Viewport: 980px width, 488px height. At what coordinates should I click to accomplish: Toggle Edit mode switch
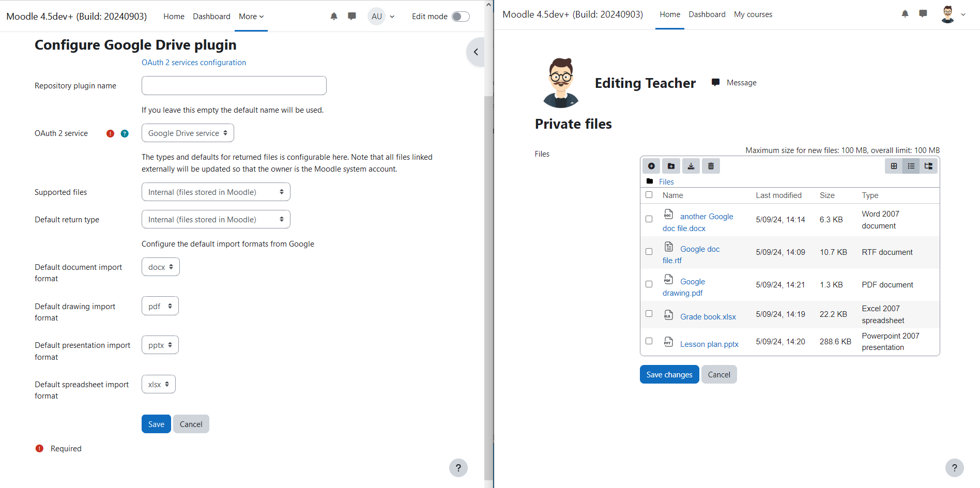tap(461, 17)
